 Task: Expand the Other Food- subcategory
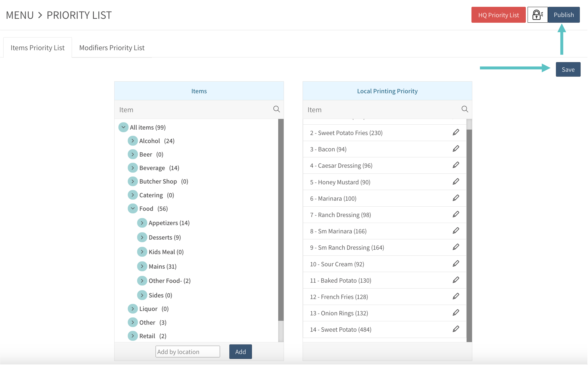(x=142, y=281)
